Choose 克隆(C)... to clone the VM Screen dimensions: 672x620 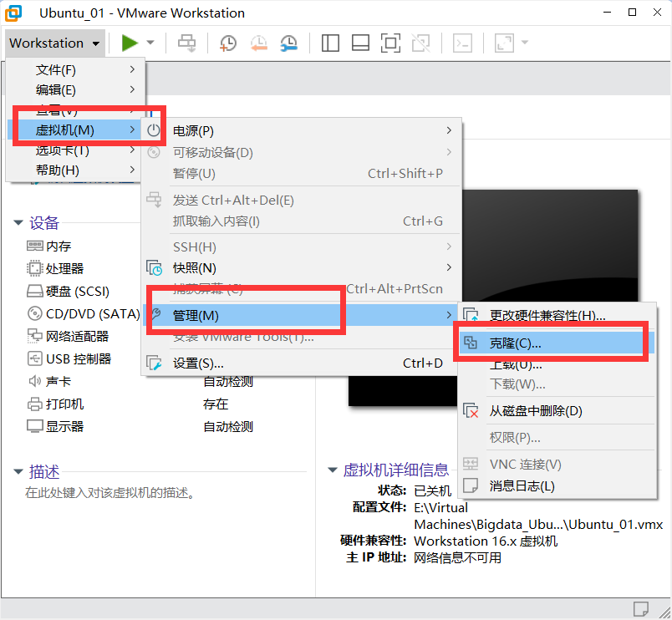(557, 343)
